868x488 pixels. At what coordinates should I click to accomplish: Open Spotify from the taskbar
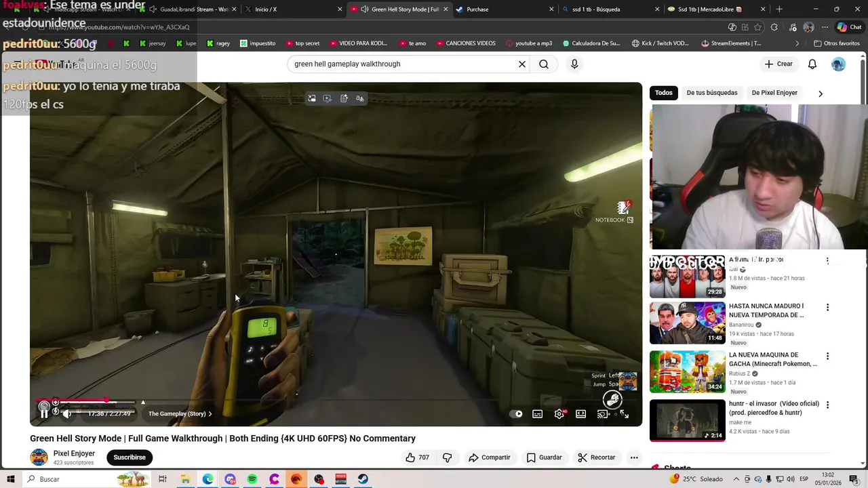[252, 479]
